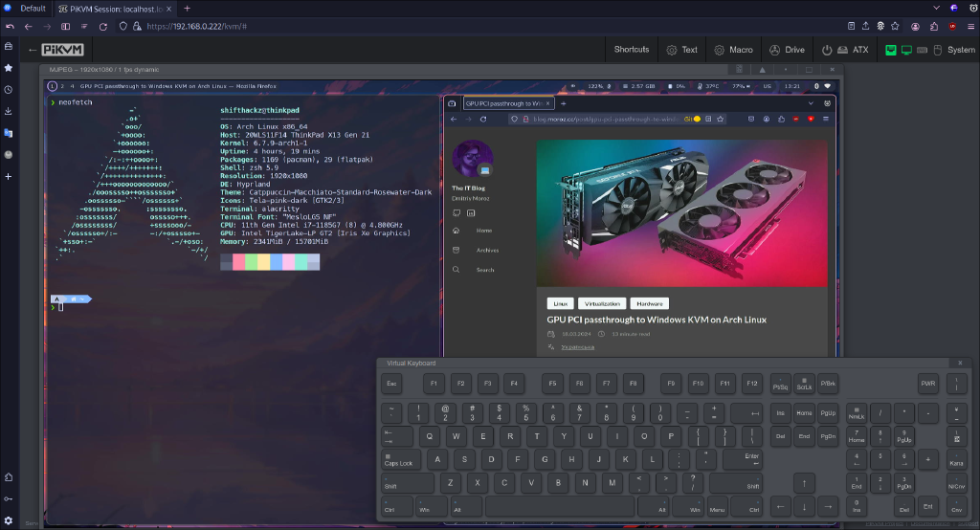
Task: Click left Ctrl key on virtual keyboard
Action: (397, 506)
